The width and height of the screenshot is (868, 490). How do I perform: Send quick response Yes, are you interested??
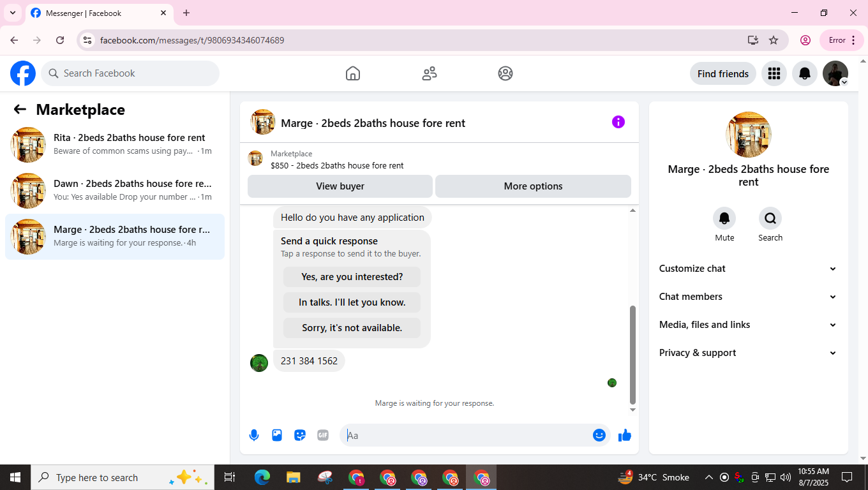pos(352,277)
